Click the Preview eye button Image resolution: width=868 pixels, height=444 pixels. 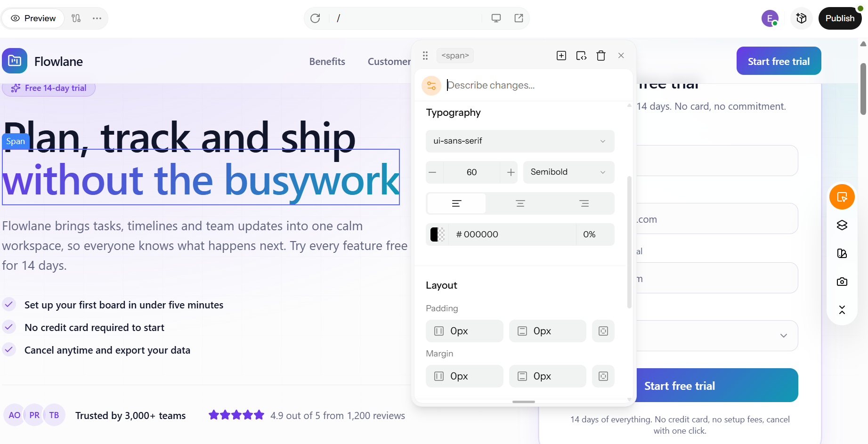[x=33, y=18]
